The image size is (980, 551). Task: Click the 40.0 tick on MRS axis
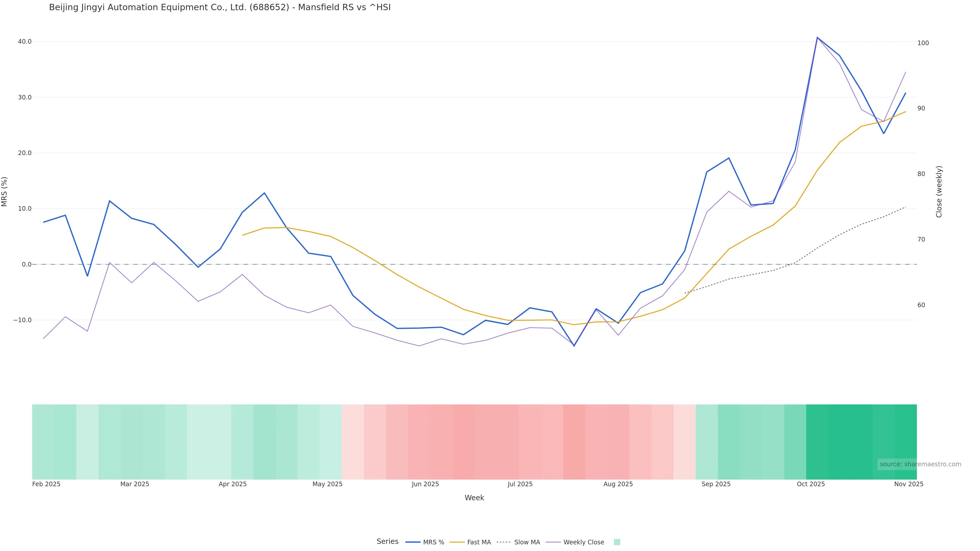pos(25,41)
